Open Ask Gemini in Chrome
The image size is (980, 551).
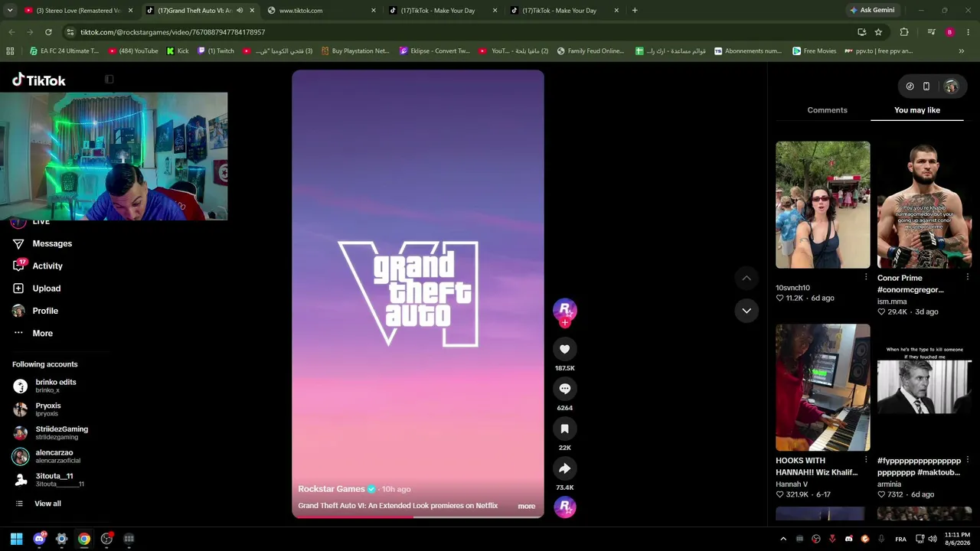(872, 11)
